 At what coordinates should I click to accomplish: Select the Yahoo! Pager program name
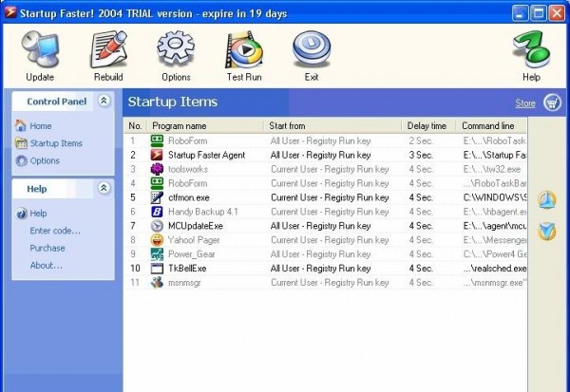(x=194, y=240)
